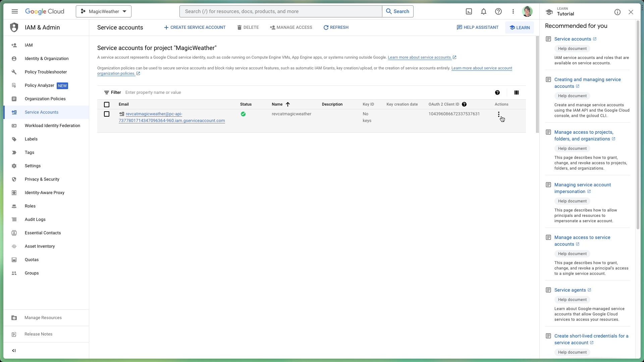Expand the service account actions menu

[498, 114]
